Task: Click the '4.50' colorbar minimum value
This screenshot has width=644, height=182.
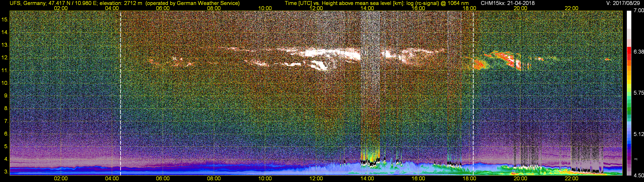Action: 639,176
